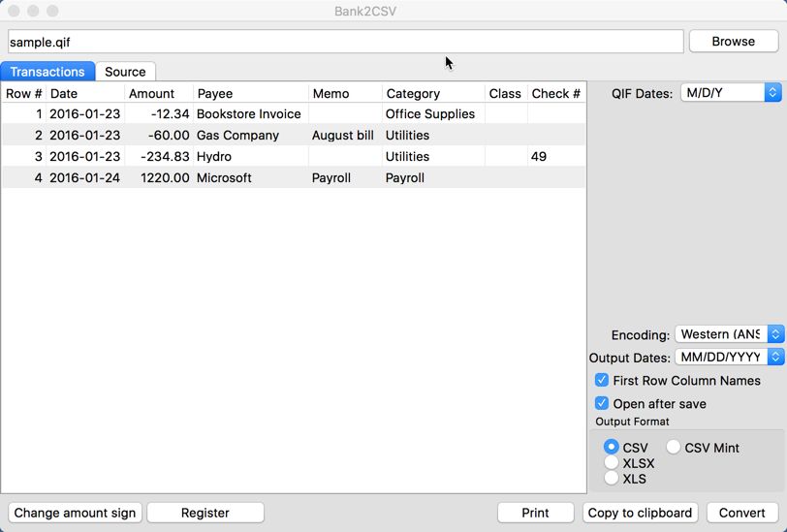The image size is (787, 532).
Task: Click the August bill memo cell
Action: click(x=345, y=135)
